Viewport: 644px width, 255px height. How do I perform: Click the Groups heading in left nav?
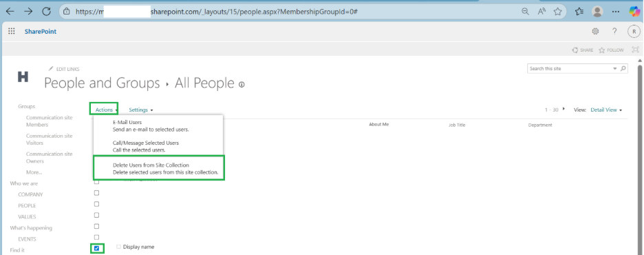[26, 107]
